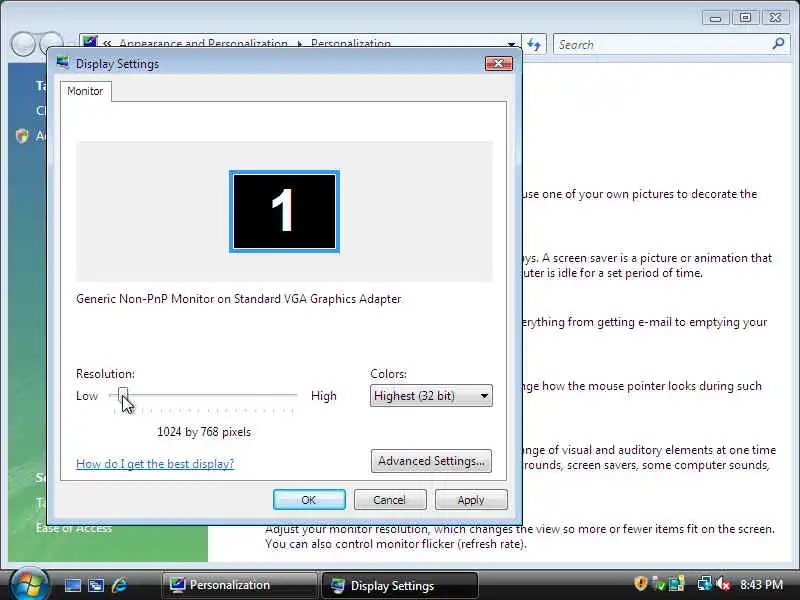The width and height of the screenshot is (800, 600).
Task: Open 'How do I get the best display?' link
Action: [x=155, y=464]
